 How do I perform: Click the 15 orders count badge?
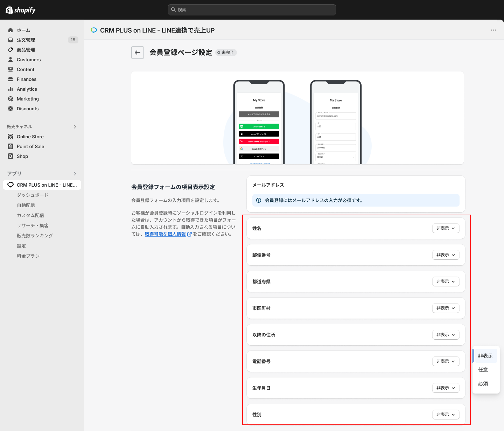[73, 40]
